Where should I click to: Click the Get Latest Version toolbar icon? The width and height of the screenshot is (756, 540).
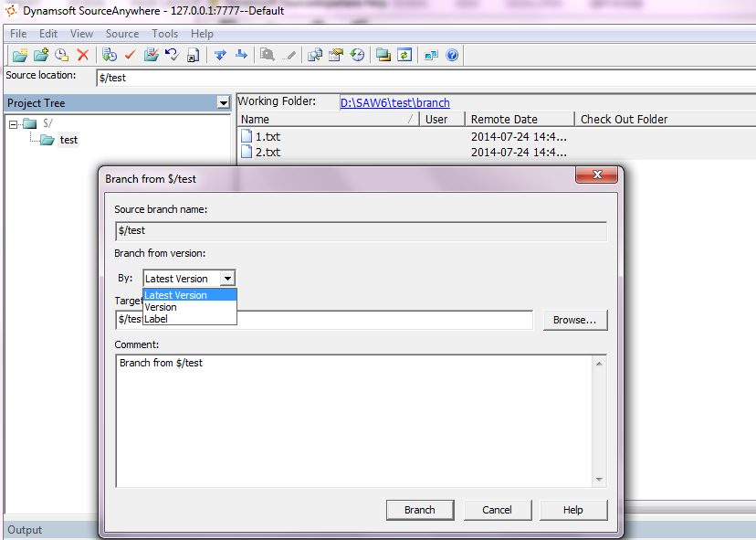pos(109,55)
